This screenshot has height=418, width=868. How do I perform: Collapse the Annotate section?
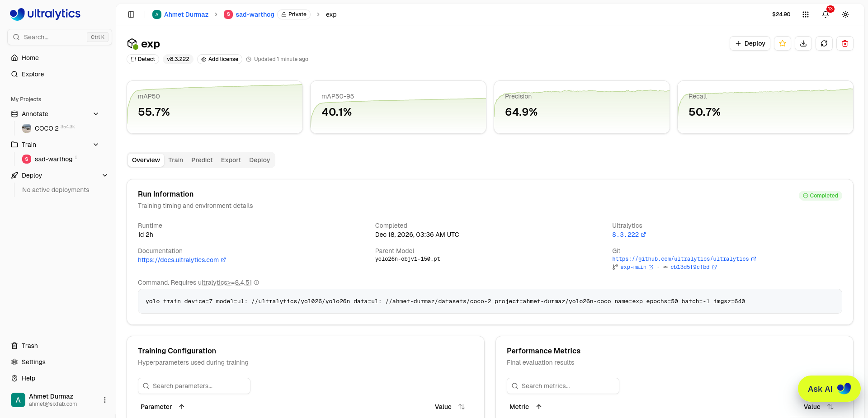point(96,114)
